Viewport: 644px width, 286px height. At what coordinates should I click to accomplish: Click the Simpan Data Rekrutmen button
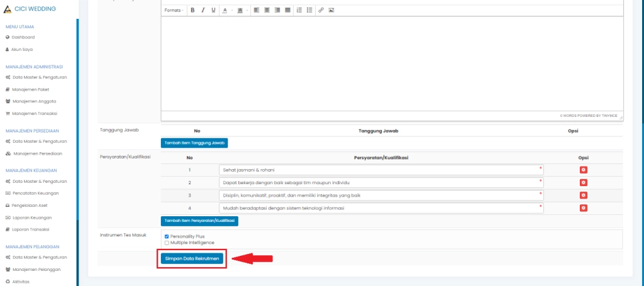coord(192,258)
